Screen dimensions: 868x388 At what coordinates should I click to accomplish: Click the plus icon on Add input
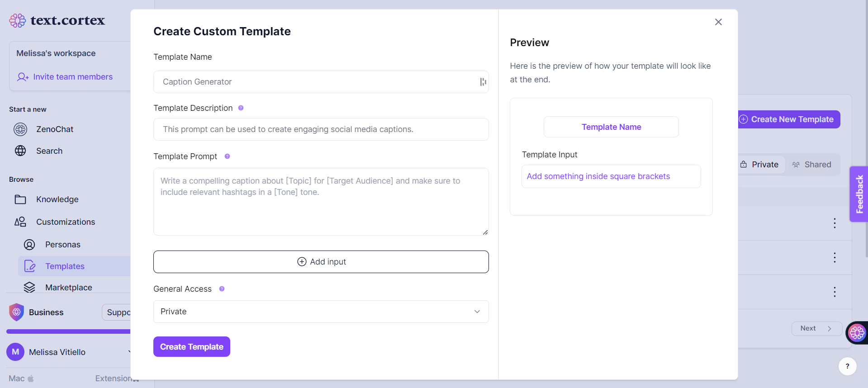pos(302,262)
